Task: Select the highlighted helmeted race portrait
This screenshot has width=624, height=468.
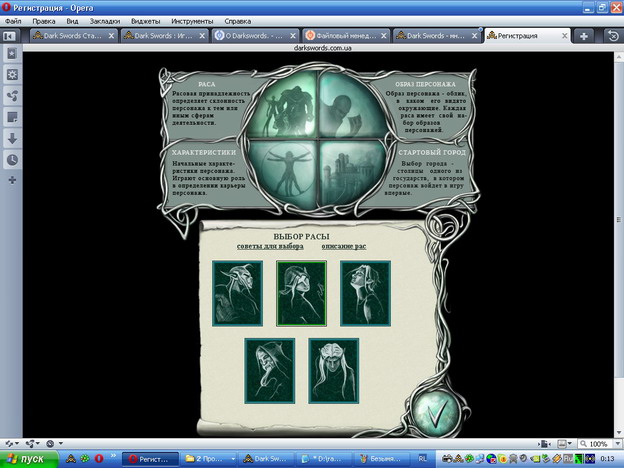Action: (301, 293)
